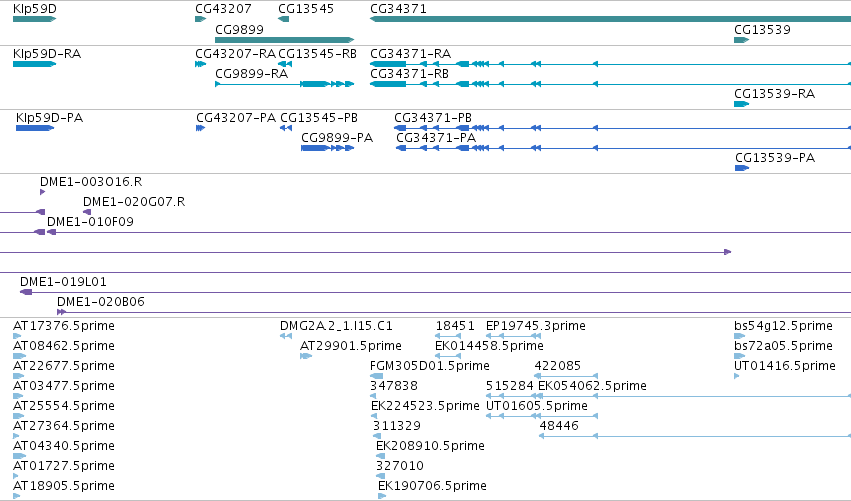The width and height of the screenshot is (851, 501).
Task: Select the Klp59D-PA protein label
Action: [49, 118]
